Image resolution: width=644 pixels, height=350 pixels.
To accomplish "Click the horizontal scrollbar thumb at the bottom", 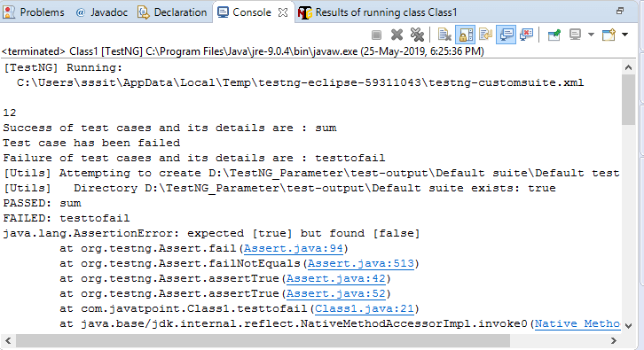I will tap(263, 340).
